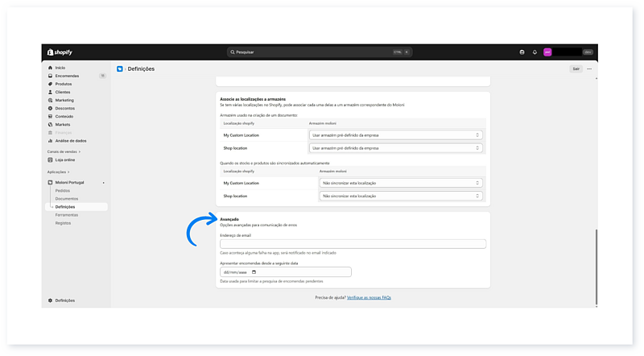Go to Encomendas in the sidebar
The width and height of the screenshot is (644, 356).
(67, 76)
